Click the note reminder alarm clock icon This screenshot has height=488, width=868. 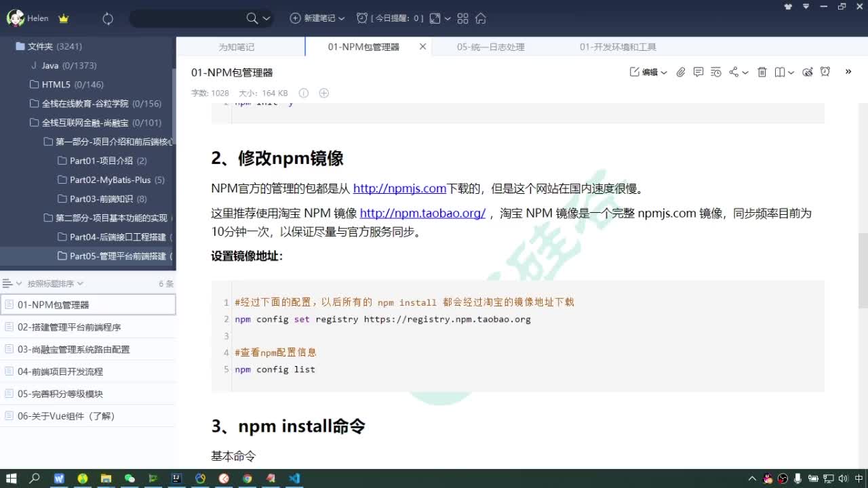tap(825, 72)
